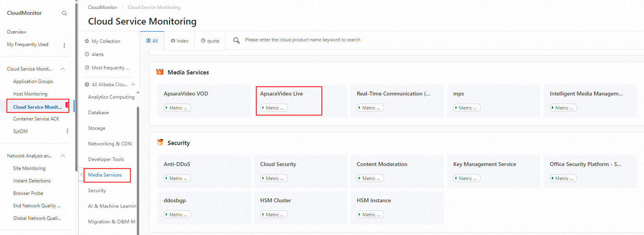
Task: Select Media Services category
Action: click(105, 175)
